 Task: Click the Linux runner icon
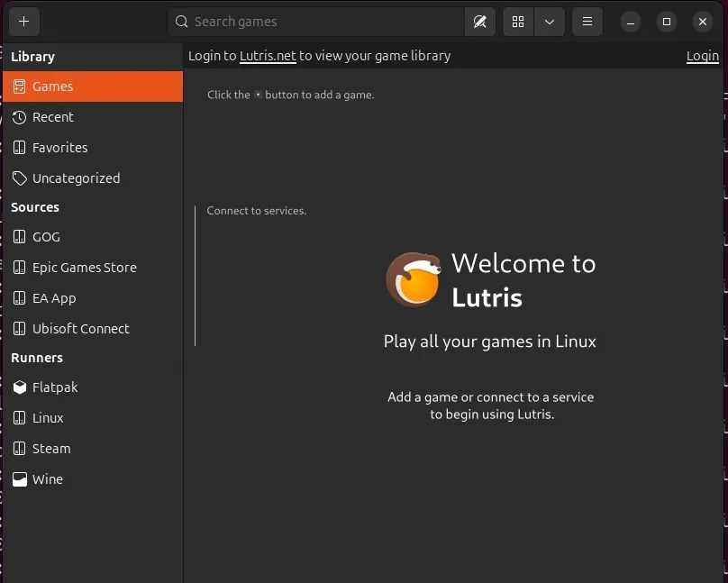pos(19,418)
